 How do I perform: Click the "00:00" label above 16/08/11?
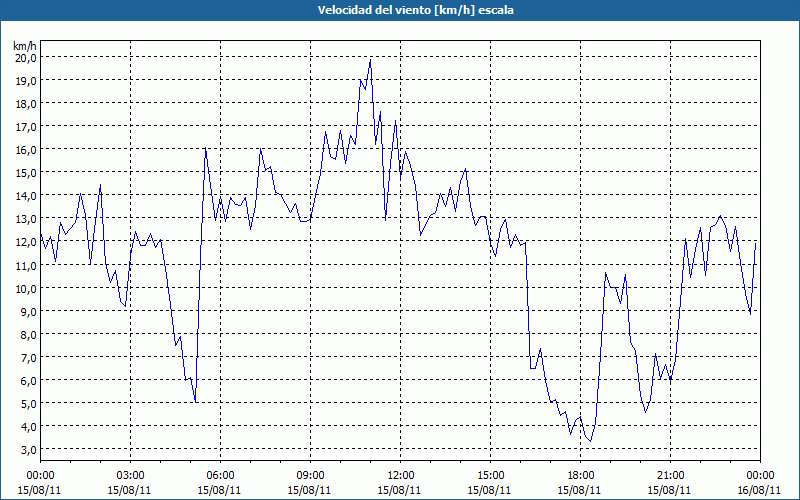(760, 476)
